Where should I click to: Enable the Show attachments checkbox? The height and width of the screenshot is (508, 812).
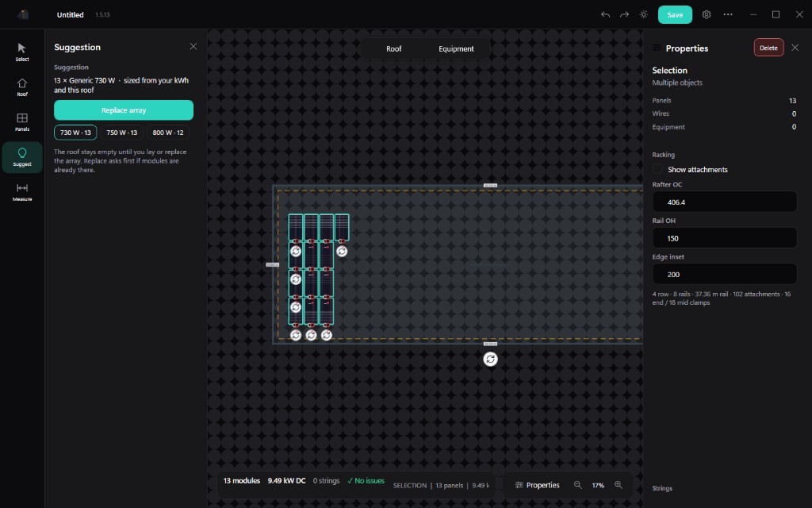(x=657, y=169)
